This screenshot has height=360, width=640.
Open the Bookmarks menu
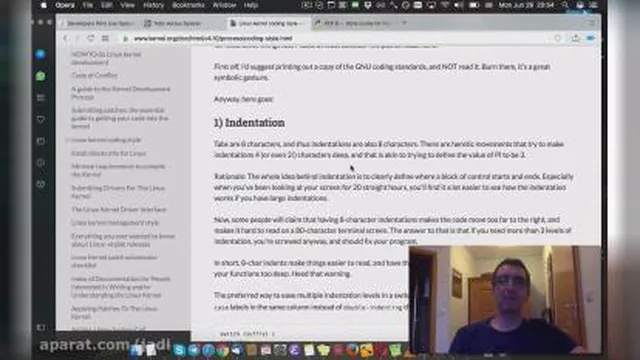(x=188, y=5)
